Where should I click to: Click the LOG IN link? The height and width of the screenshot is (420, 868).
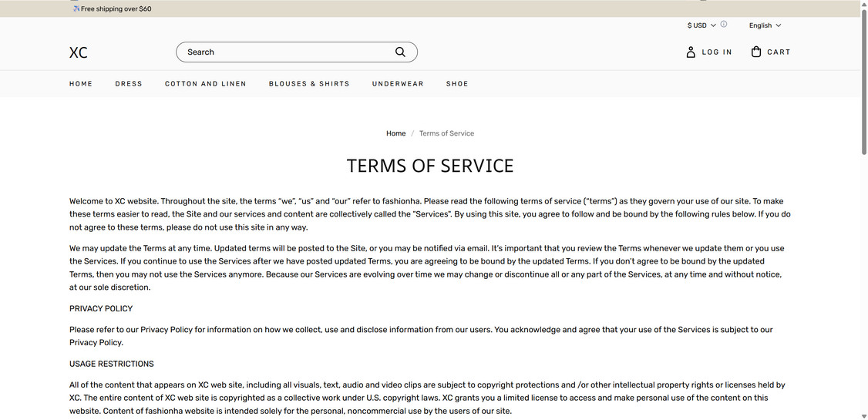(x=717, y=52)
